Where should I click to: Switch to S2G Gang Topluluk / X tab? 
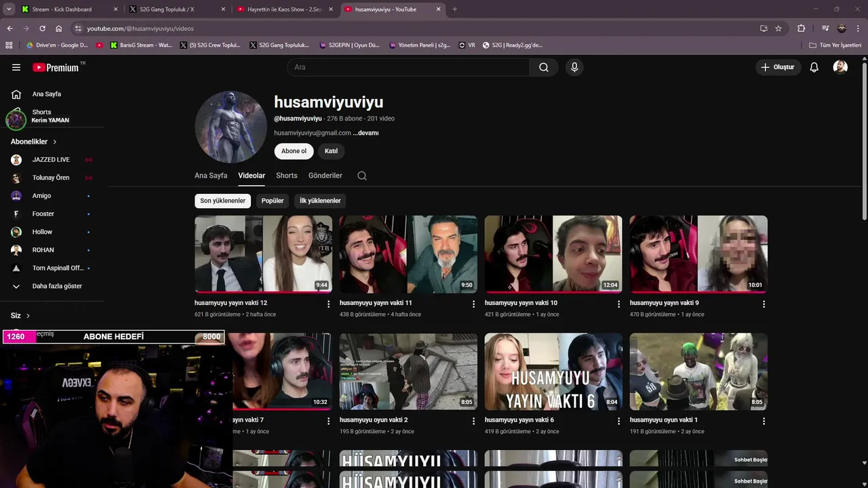[176, 9]
